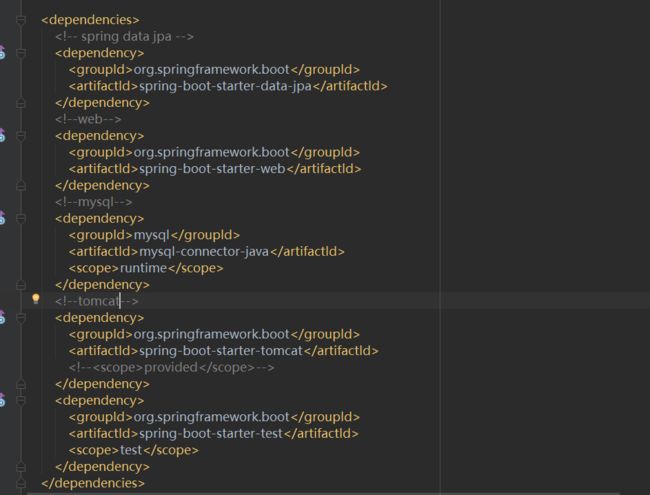The image size is (650, 495).
Task: Click gutter icon beside starter-tomcat dependency
Action: tap(2, 317)
